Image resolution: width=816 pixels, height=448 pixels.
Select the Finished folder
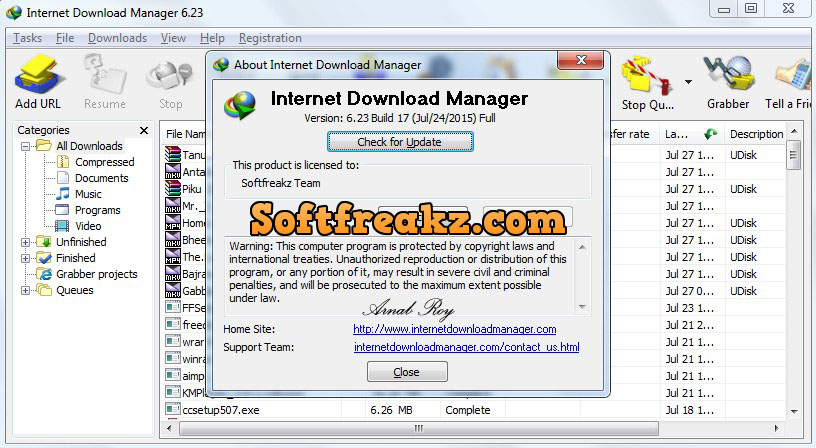point(75,258)
